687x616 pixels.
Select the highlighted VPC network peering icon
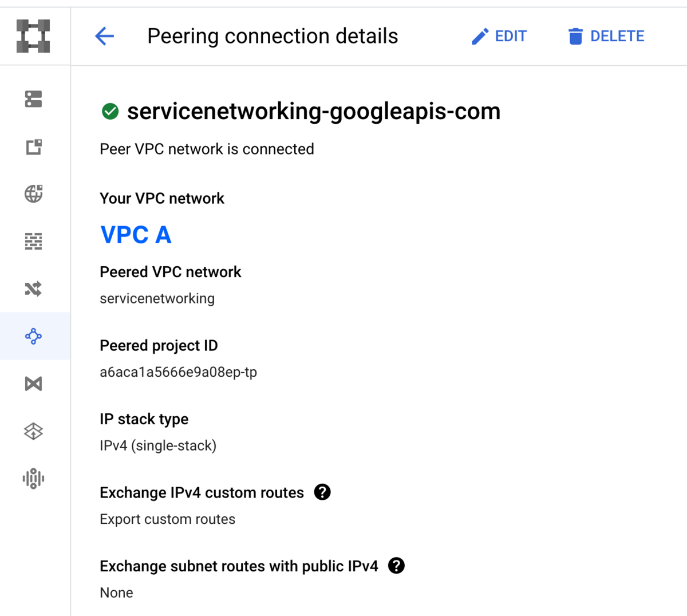pos(33,336)
